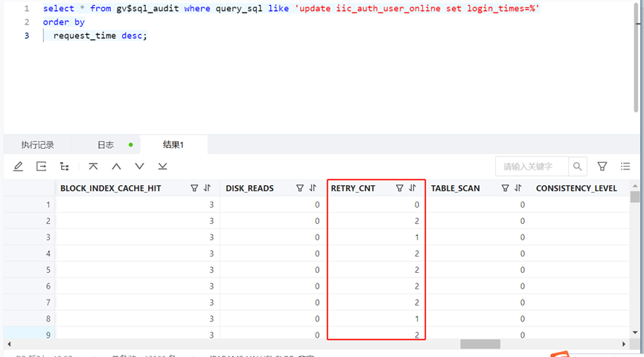Click the editor vertical scrollbar
The width and height of the screenshot is (644, 357).
point(637,57)
